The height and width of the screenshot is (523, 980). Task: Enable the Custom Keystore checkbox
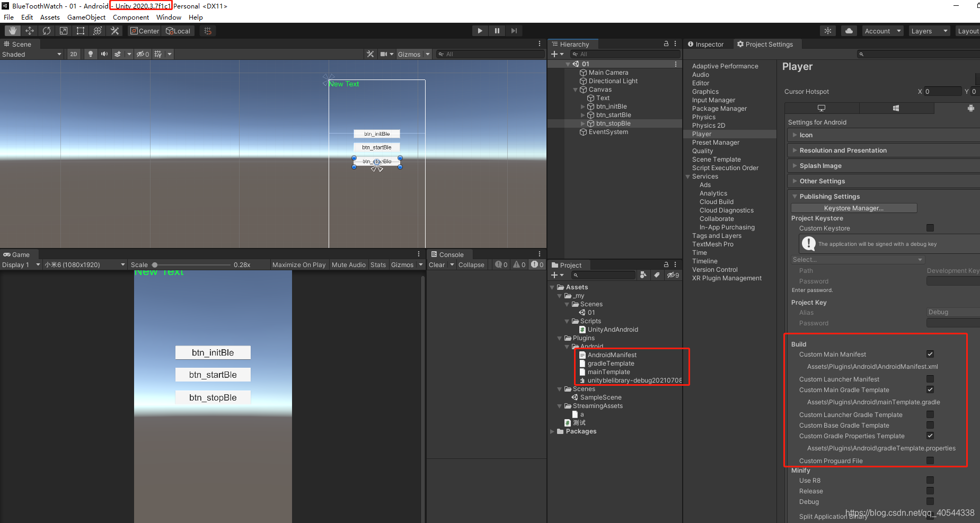[930, 228]
